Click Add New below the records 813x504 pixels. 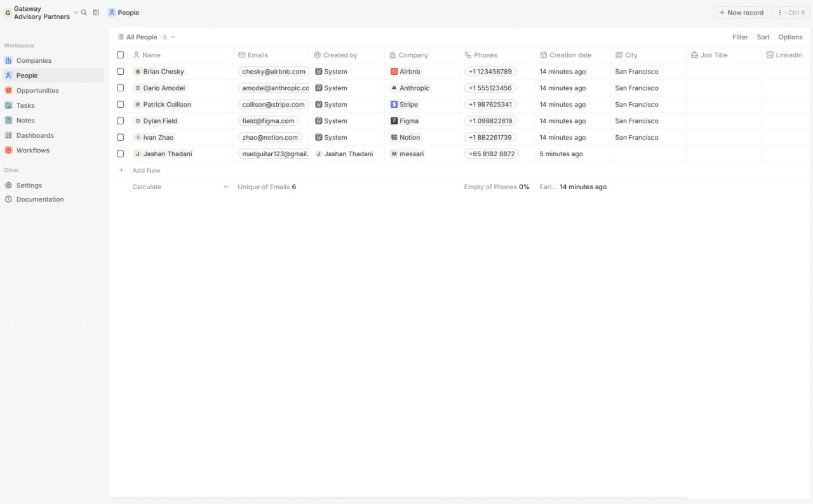coord(146,171)
